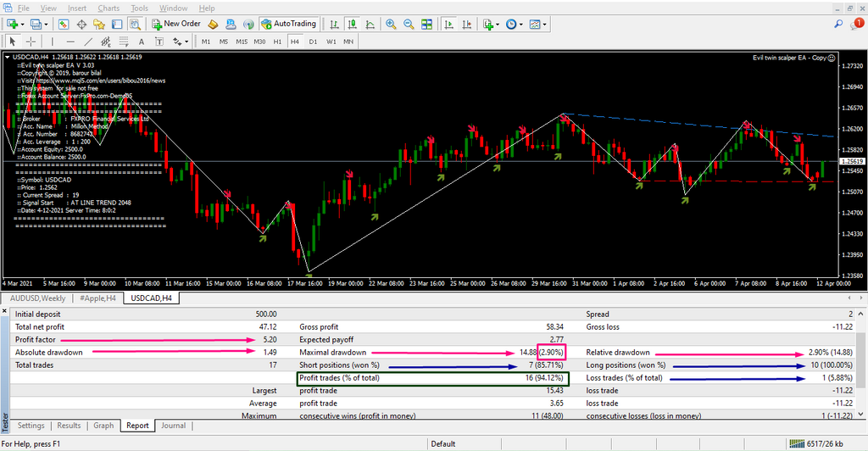Click the New Chart icon
Screen dimensions: 868x451
tap(12, 24)
